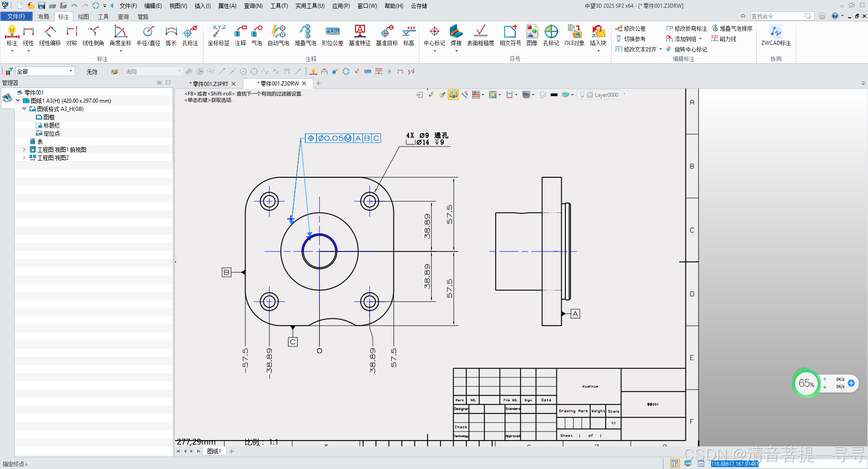Select the 对称 symmetric dimension tool

pyautogui.click(x=71, y=35)
